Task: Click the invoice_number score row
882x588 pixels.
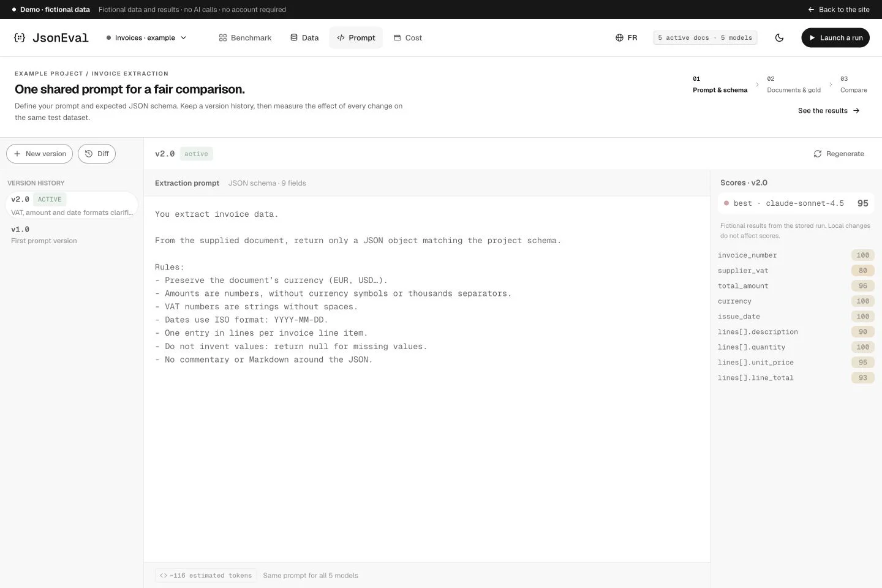Action: pos(796,255)
